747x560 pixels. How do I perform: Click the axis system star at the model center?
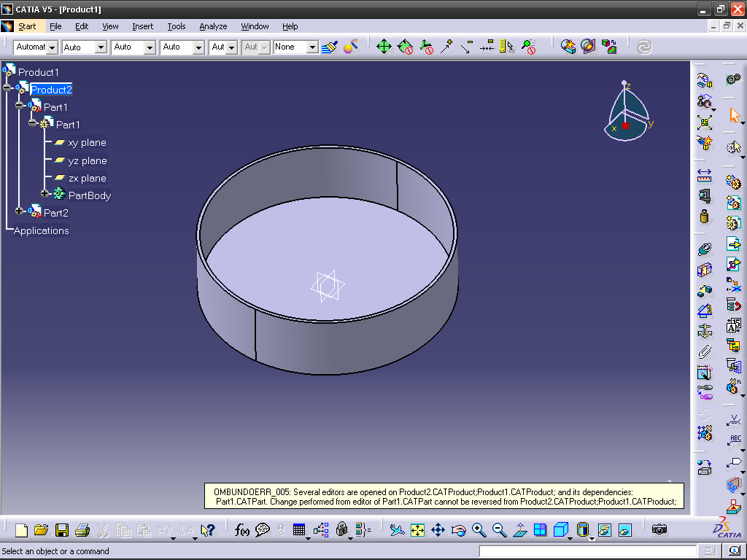pos(328,286)
